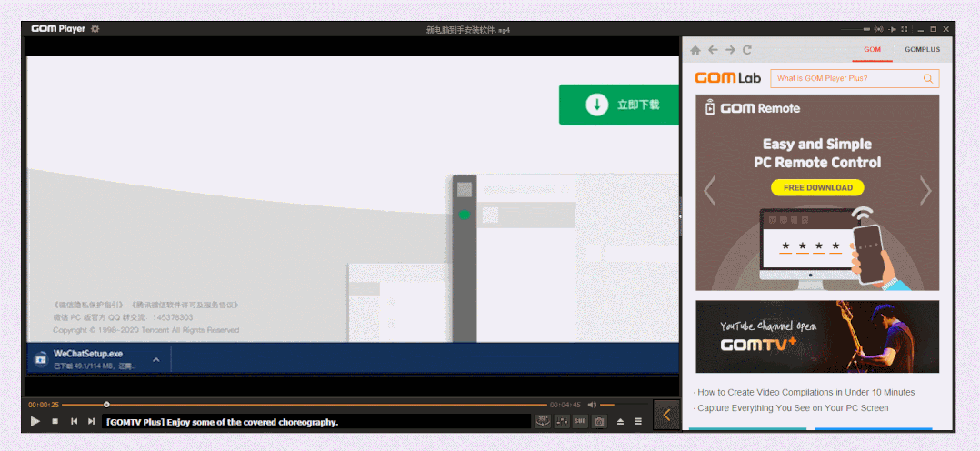
Task: Open the playlist panel
Action: [638, 422]
